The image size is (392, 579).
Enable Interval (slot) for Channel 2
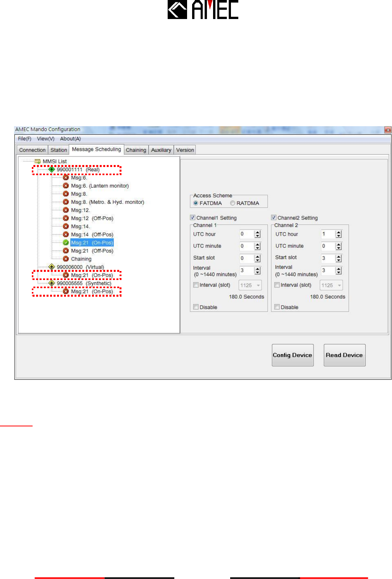[x=277, y=285]
